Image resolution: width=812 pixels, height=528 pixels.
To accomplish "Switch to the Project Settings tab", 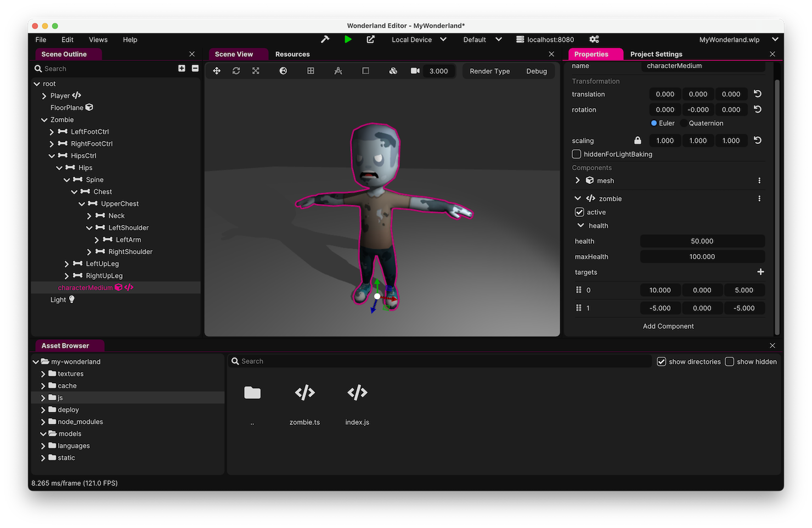I will coord(656,54).
